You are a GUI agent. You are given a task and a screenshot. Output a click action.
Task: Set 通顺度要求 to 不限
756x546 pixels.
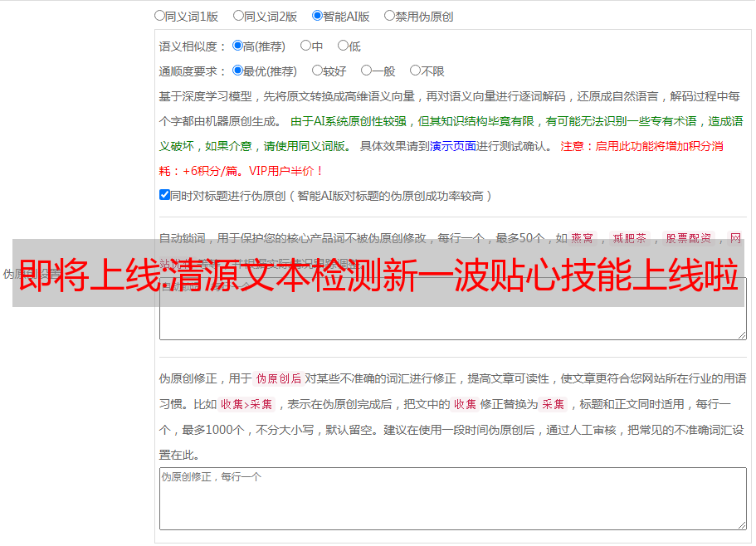tap(415, 71)
